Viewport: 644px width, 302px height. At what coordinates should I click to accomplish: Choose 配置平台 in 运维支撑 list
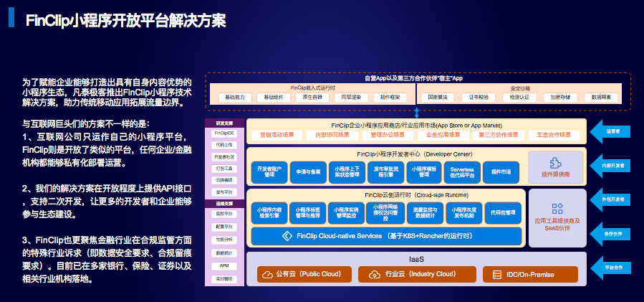click(x=224, y=227)
